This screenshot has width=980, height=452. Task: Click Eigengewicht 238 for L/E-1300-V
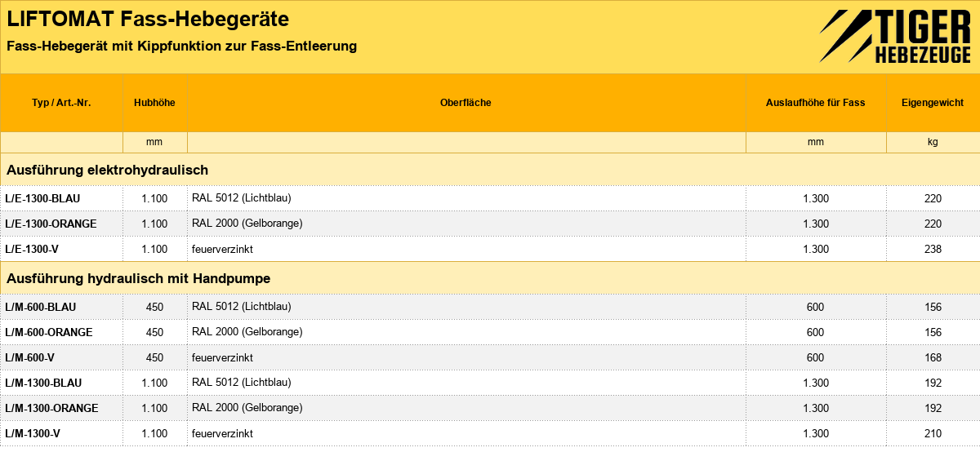click(x=933, y=249)
